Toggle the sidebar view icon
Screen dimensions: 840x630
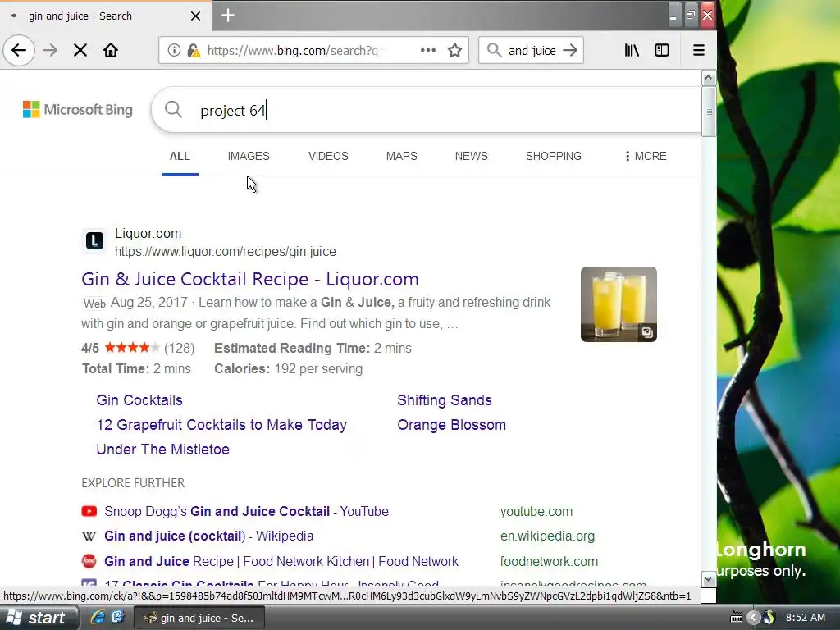(x=662, y=50)
